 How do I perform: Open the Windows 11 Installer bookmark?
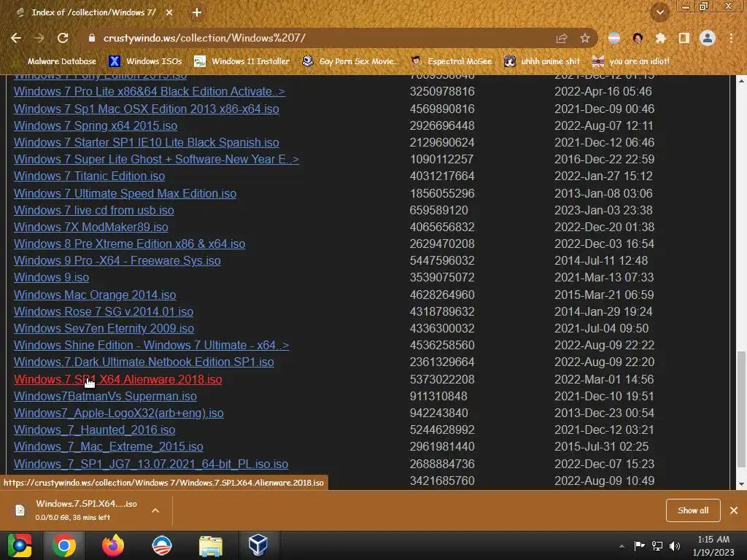pyautogui.click(x=242, y=61)
